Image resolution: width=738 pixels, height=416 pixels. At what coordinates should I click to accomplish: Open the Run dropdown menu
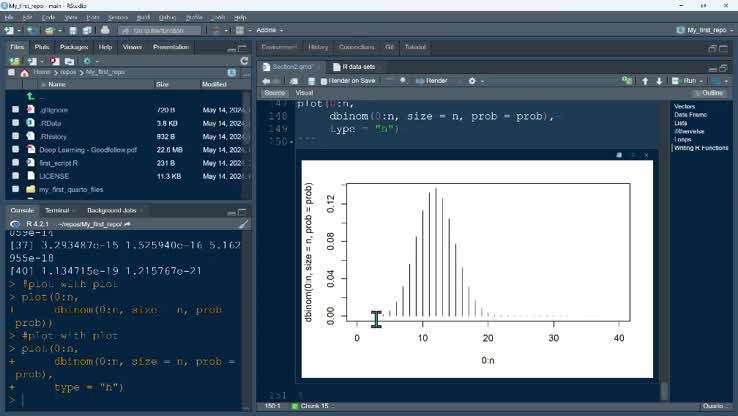click(x=701, y=81)
